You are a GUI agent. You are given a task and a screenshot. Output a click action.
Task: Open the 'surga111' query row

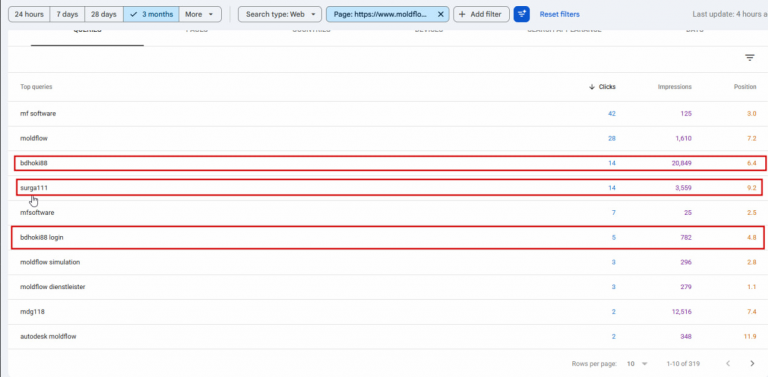(x=388, y=188)
